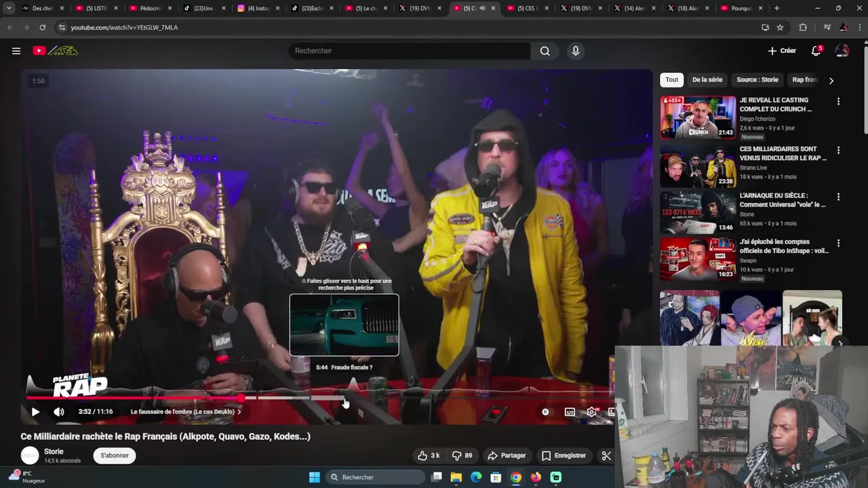Open the notifications bell

click(x=816, y=51)
